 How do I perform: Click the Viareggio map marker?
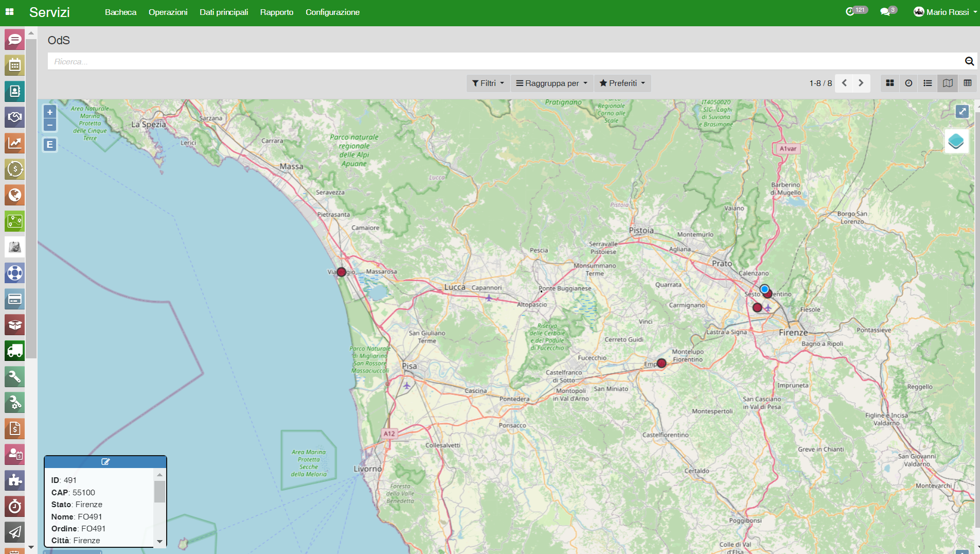[341, 272]
